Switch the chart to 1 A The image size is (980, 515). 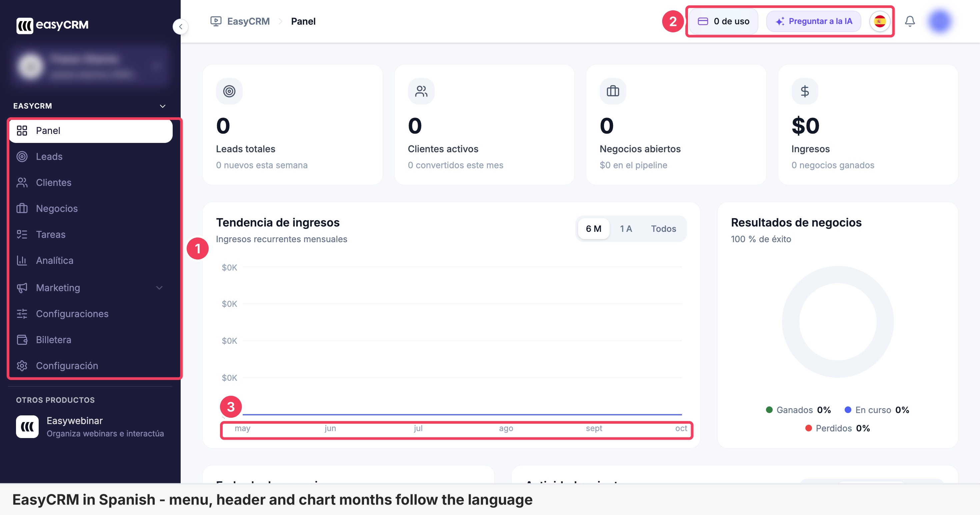[626, 229]
